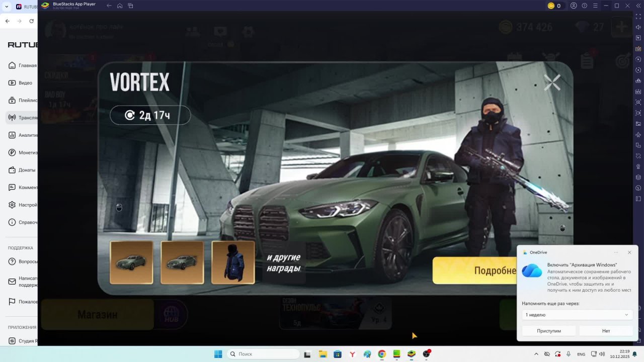
Task: Open Донаты in the Rutube sidebar
Action: 23,170
